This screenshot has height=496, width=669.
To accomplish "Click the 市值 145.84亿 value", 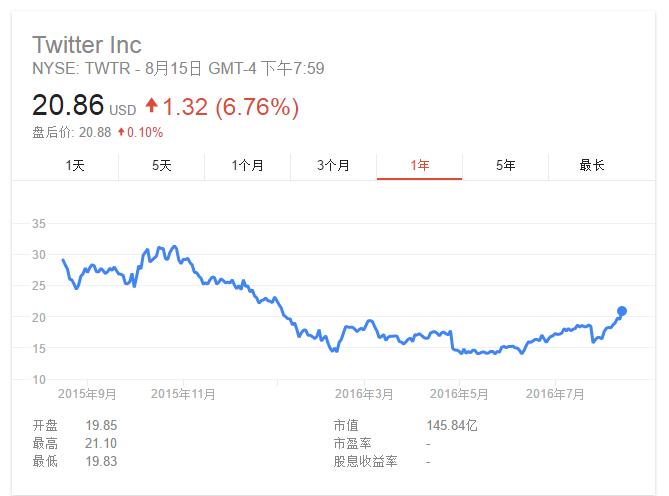I will point(452,425).
